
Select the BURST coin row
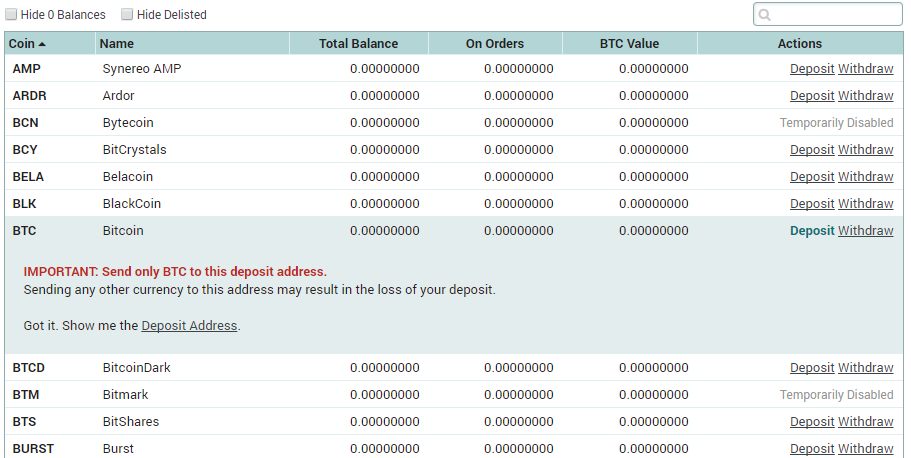coord(33,448)
